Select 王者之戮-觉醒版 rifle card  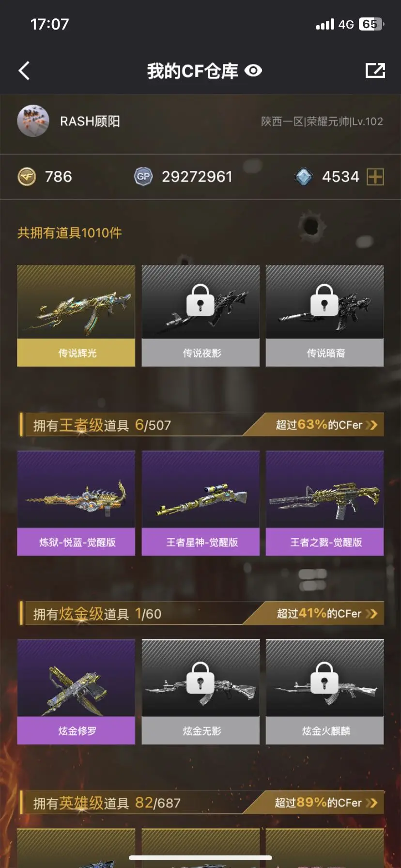[324, 503]
